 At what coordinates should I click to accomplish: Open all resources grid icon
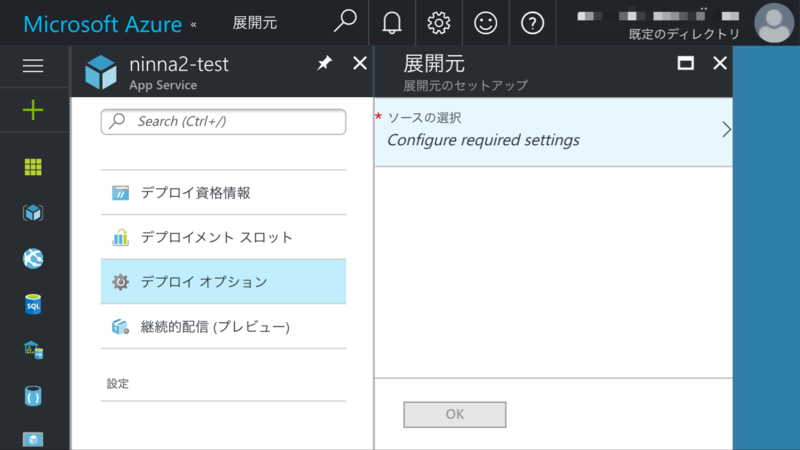(x=33, y=167)
